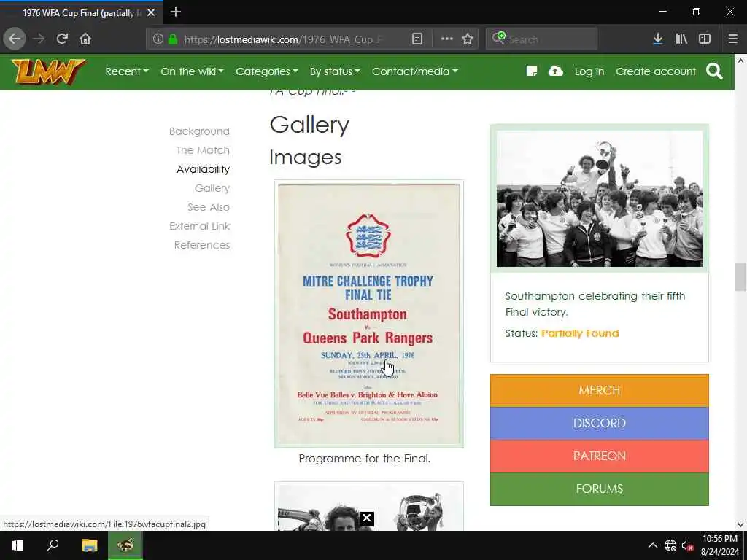The width and height of the screenshot is (747, 560).
Task: Open the Partially Found status link
Action: point(580,333)
